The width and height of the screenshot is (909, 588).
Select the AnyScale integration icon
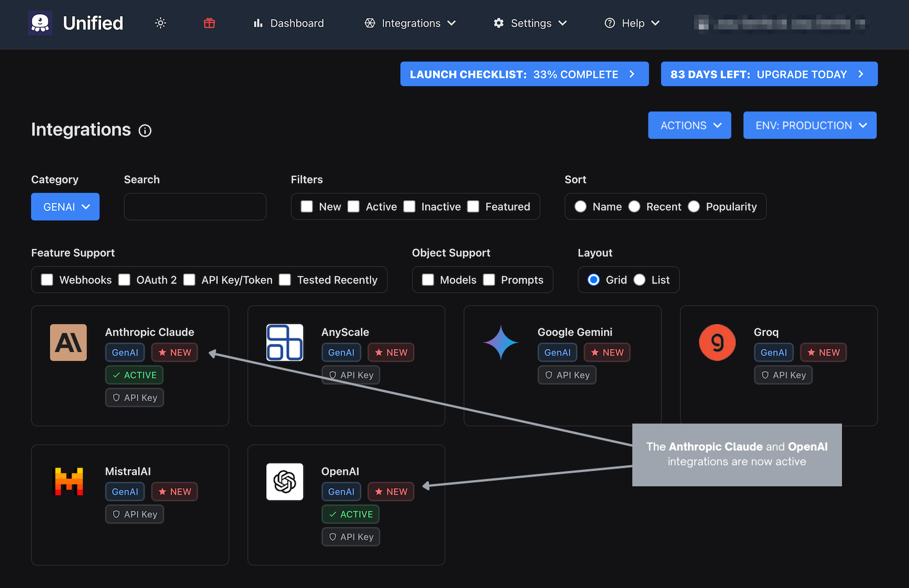285,343
